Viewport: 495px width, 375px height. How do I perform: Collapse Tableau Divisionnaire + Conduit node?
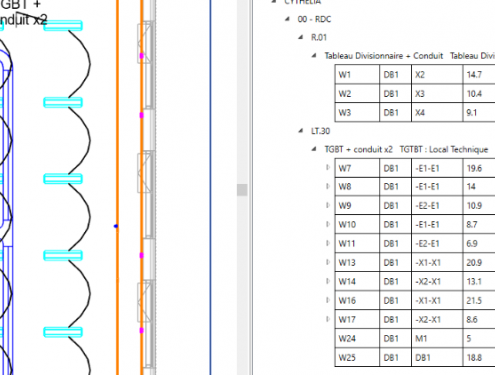tap(314, 55)
